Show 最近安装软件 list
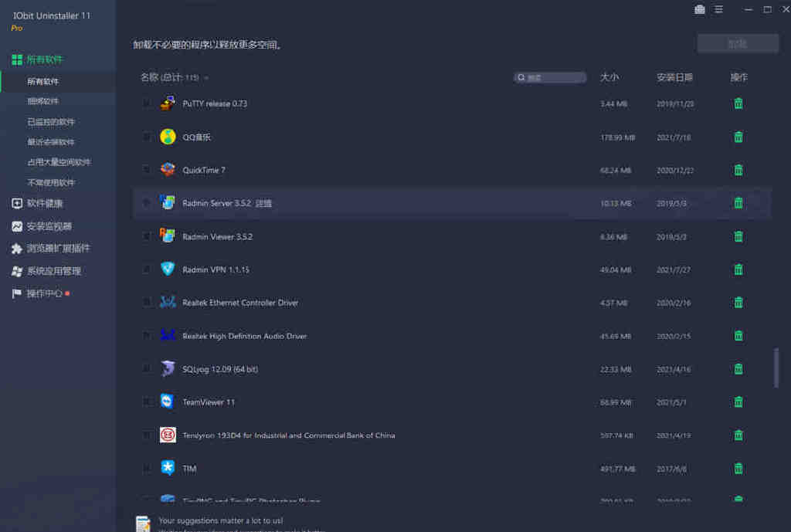This screenshot has height=532, width=791. point(51,142)
